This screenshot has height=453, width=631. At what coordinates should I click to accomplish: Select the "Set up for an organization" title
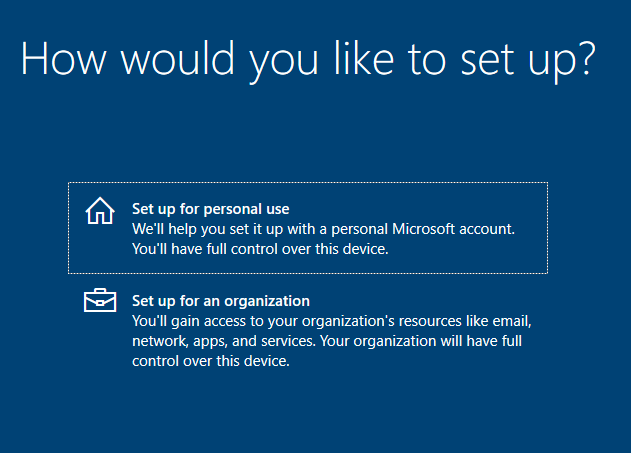[221, 301]
